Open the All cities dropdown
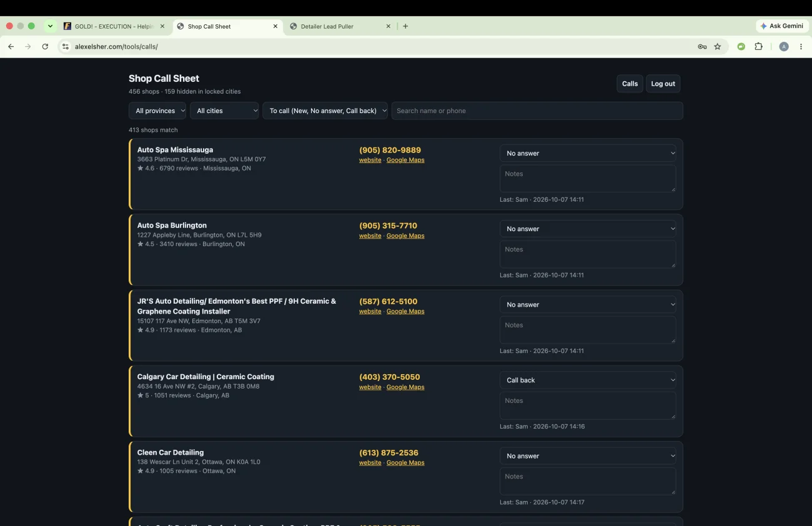Viewport: 812px width, 526px height. tap(224, 111)
